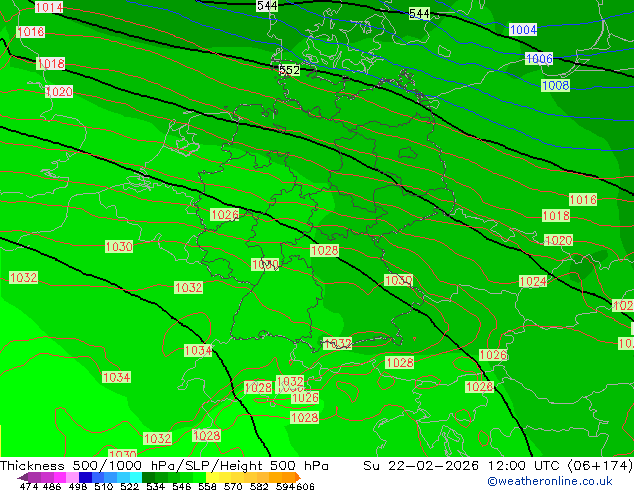
Task: Click the red 1024 pressure label
Action: [x=533, y=281]
